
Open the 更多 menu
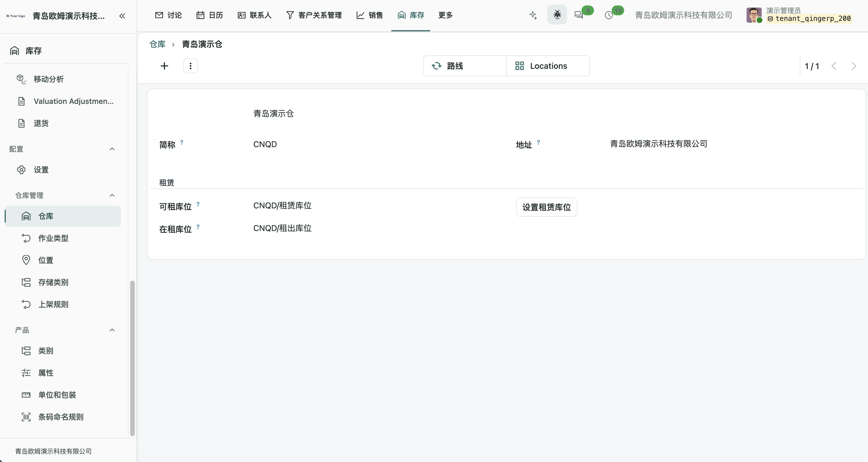[x=445, y=15]
